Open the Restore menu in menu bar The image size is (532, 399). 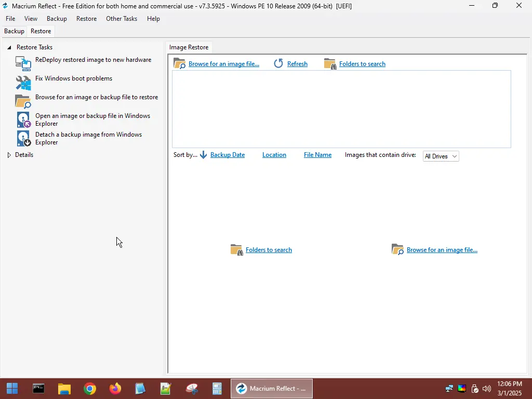(x=87, y=19)
